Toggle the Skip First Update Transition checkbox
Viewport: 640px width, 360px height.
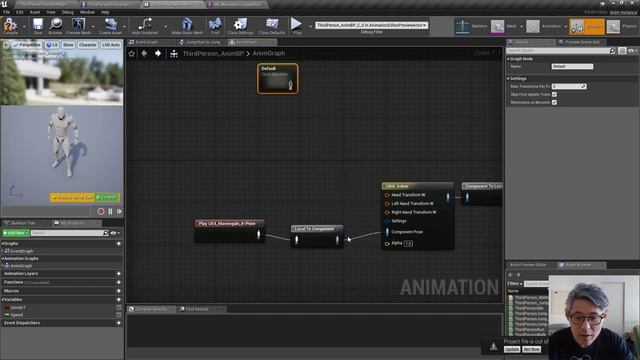coord(554,94)
